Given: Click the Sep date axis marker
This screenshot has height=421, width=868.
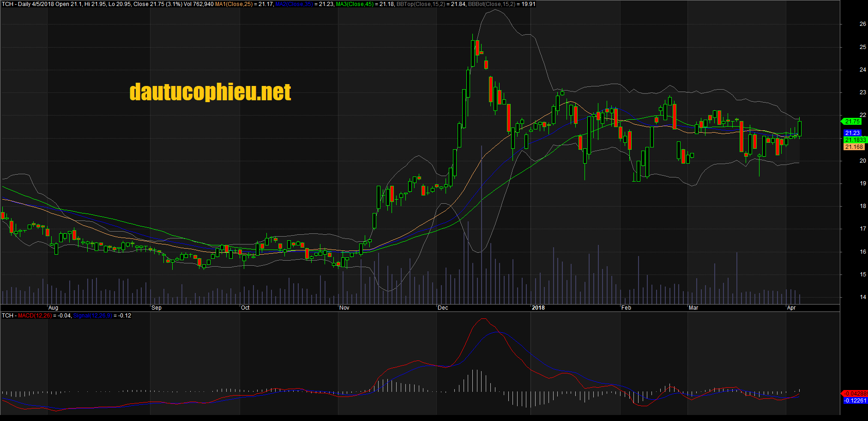Looking at the screenshot, I should coord(157,308).
